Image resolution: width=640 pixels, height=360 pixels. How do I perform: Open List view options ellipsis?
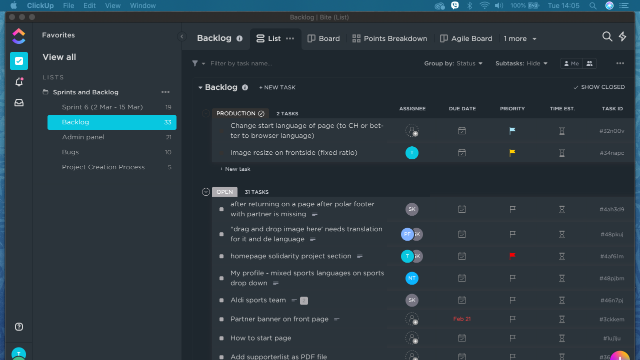290,38
